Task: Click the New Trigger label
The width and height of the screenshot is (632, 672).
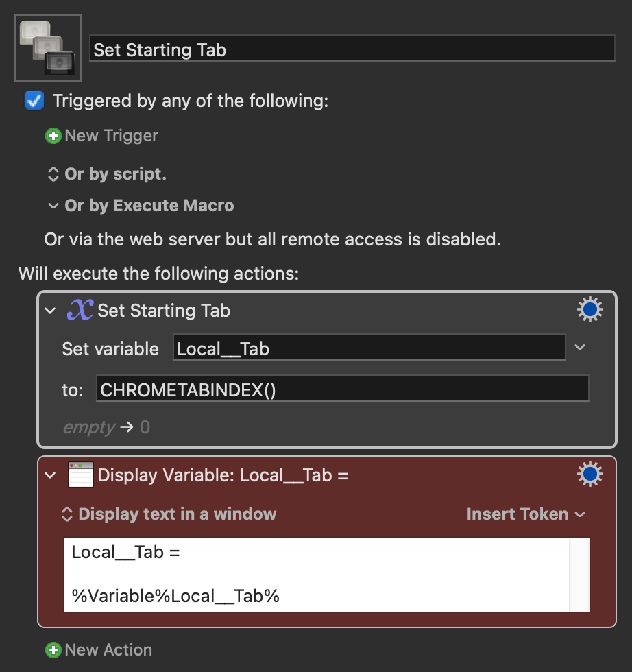Action: (112, 136)
